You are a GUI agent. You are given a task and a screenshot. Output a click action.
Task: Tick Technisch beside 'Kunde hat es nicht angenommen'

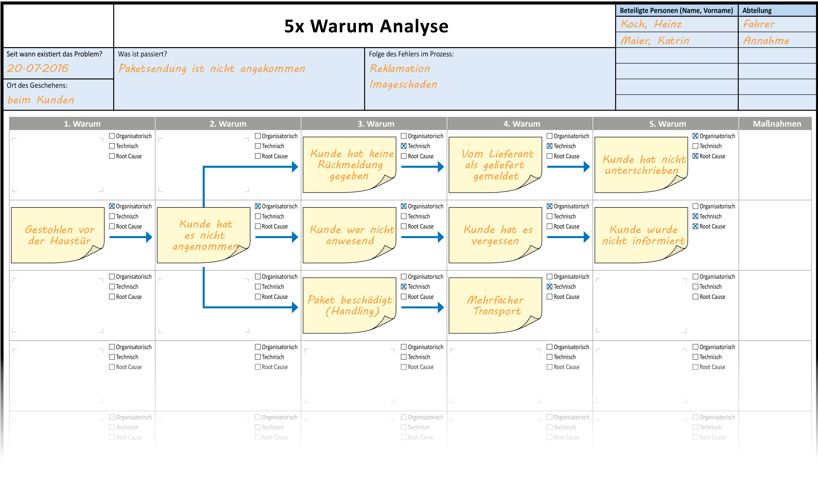258,216
